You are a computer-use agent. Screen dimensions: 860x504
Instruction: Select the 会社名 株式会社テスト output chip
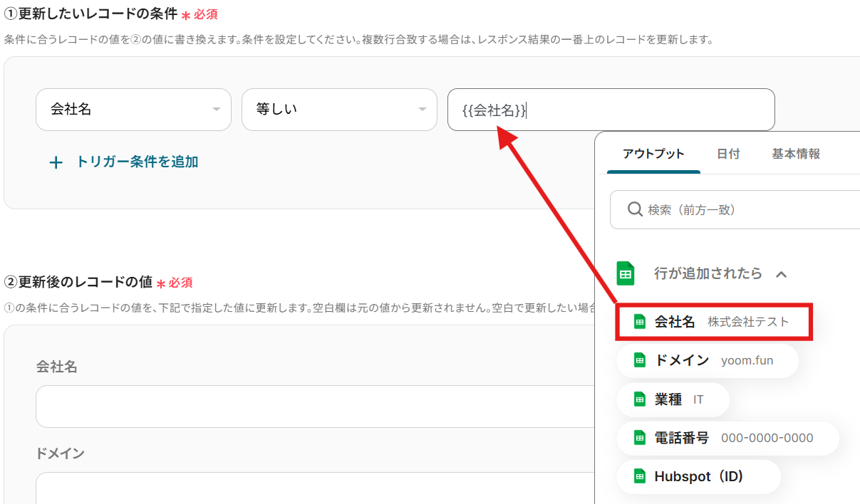coord(713,322)
